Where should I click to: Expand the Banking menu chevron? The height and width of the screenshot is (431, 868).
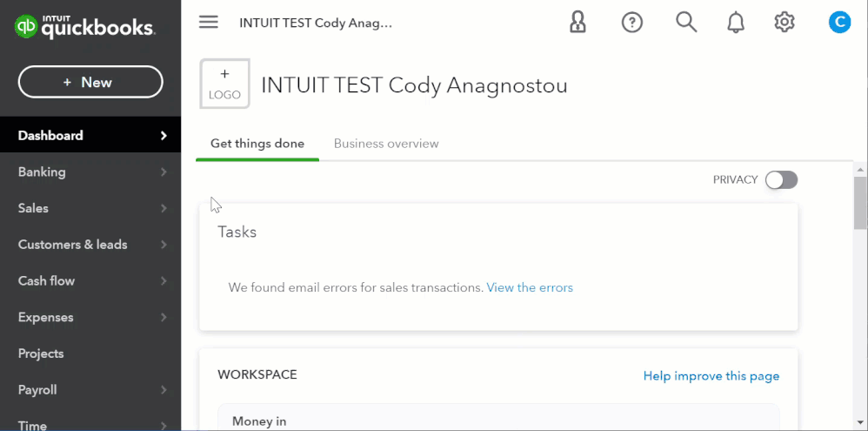tap(164, 172)
